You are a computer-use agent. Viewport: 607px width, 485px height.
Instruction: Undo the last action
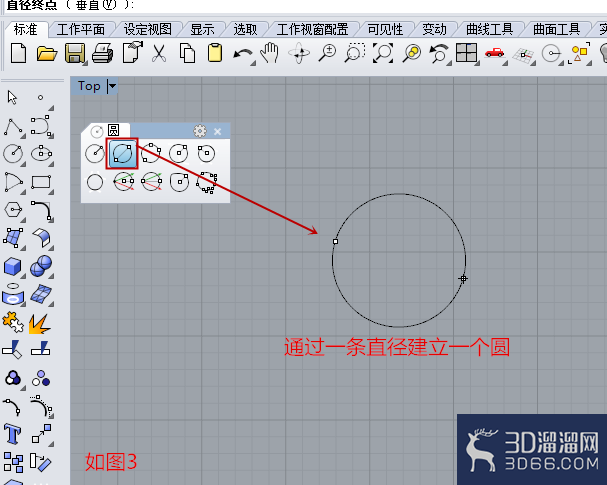[x=243, y=54]
